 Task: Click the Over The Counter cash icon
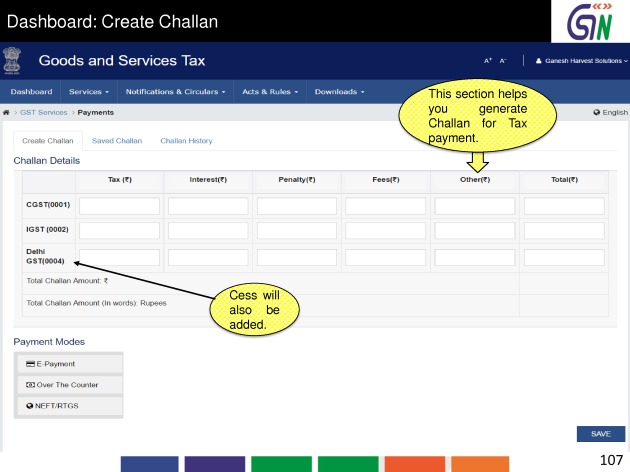(x=30, y=385)
